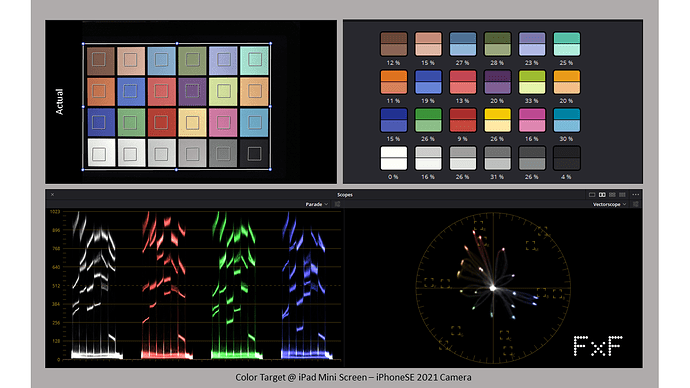
Task: Click the Scopes panel title
Action: tap(345, 194)
